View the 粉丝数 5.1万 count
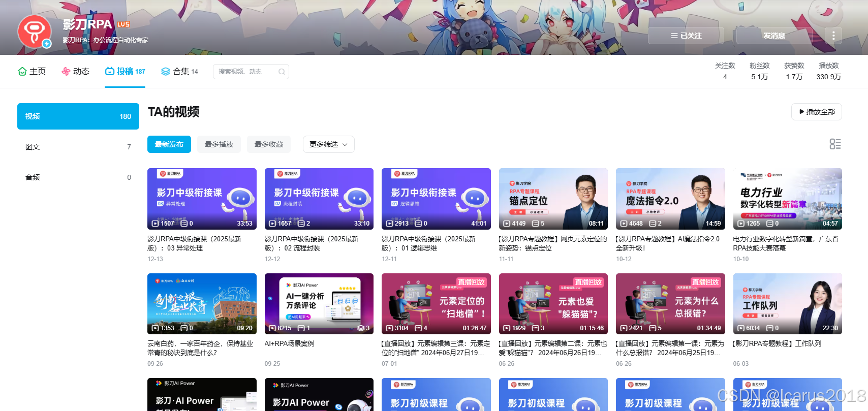This screenshot has width=868, height=411. tap(760, 71)
